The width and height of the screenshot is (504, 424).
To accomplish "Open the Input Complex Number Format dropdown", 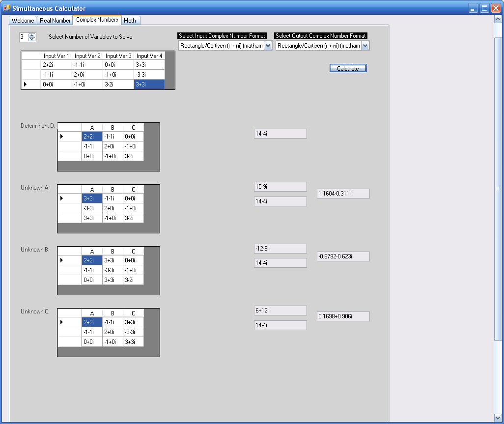I will point(268,46).
